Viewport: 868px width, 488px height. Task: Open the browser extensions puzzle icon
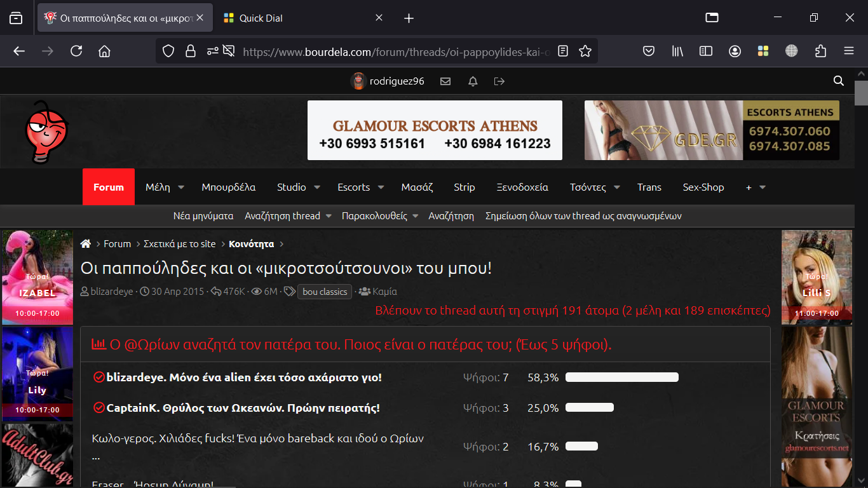pyautogui.click(x=820, y=51)
